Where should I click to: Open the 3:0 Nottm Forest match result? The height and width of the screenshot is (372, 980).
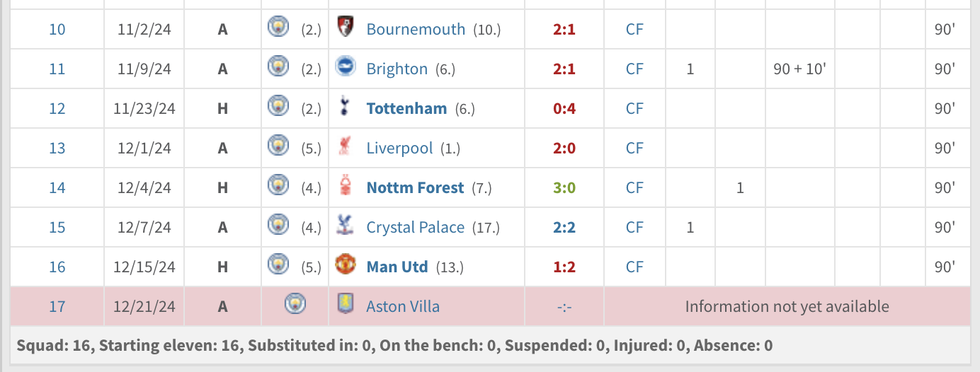564,188
